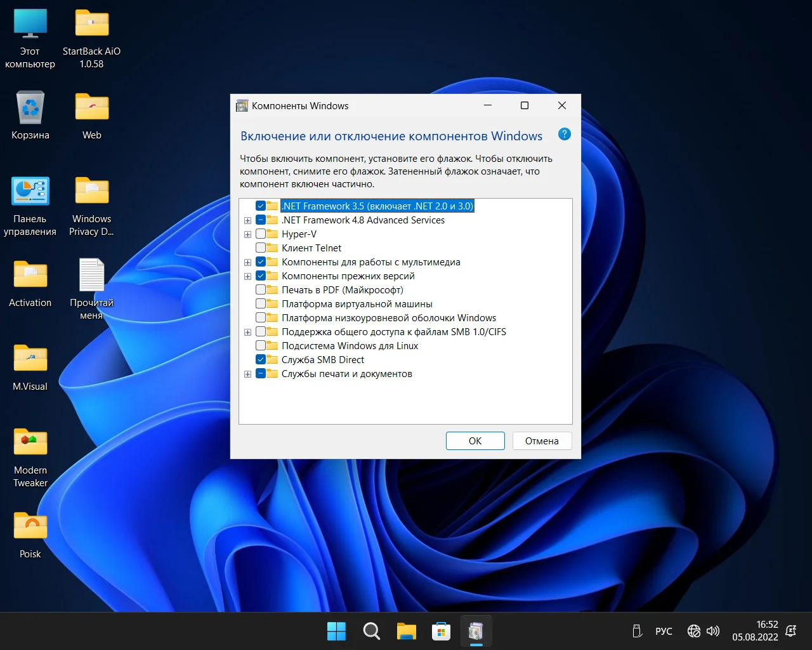
Task: Enable the Hyper-V checkbox
Action: (x=261, y=234)
